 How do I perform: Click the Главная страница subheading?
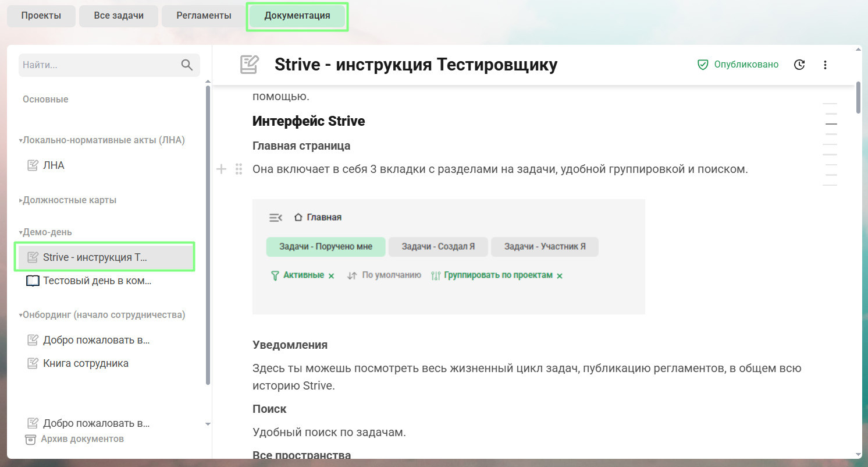click(x=301, y=146)
